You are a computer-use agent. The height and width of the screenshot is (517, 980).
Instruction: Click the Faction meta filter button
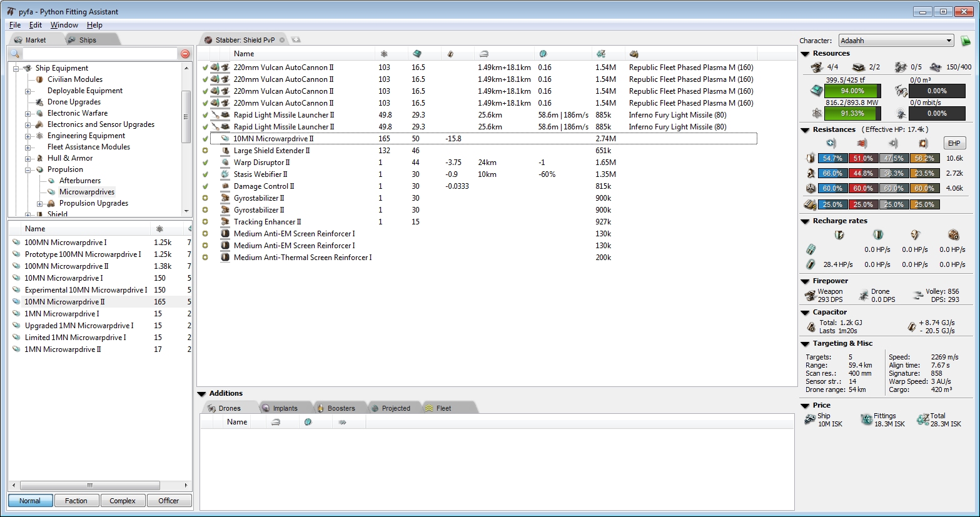(76, 501)
